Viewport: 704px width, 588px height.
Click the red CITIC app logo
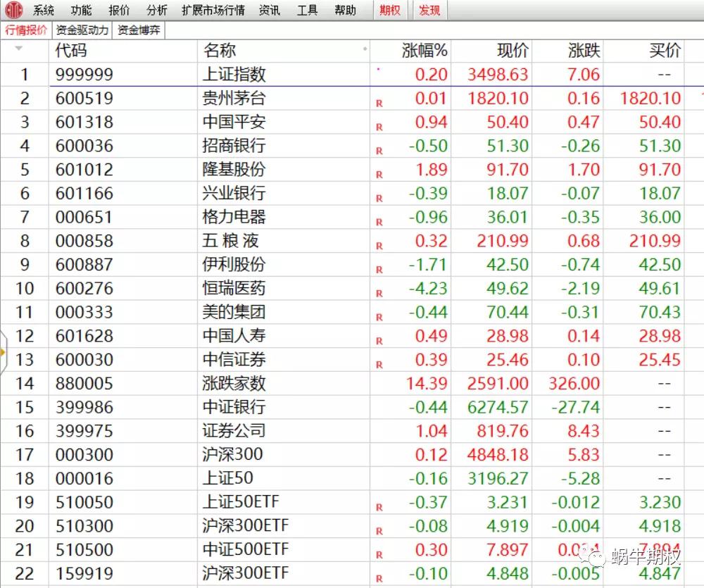point(13,10)
